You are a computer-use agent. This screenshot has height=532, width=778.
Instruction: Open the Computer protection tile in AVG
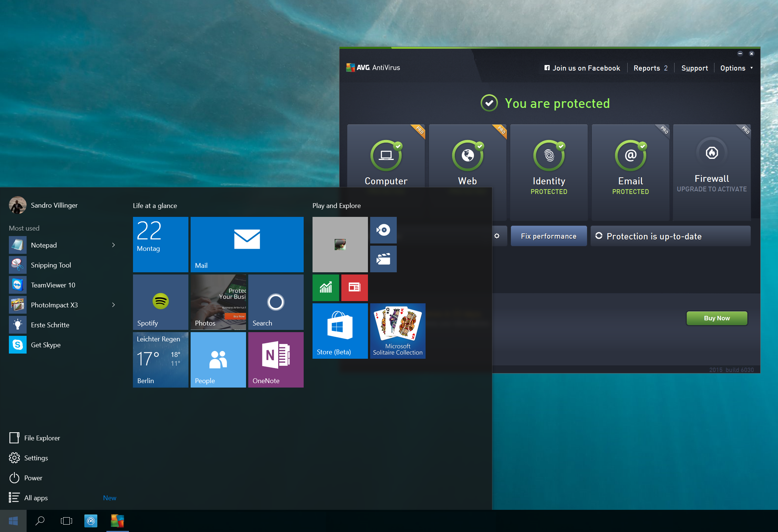pyautogui.click(x=386, y=156)
